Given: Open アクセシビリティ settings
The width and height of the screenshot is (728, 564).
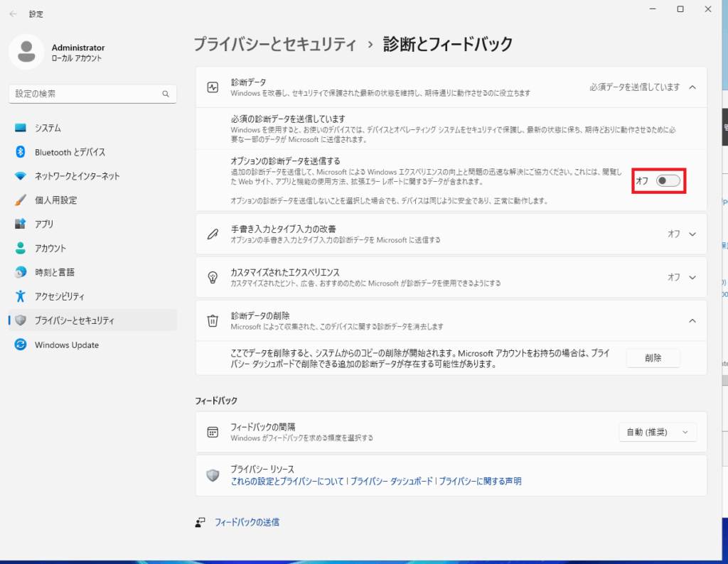Looking at the screenshot, I should coord(60,296).
